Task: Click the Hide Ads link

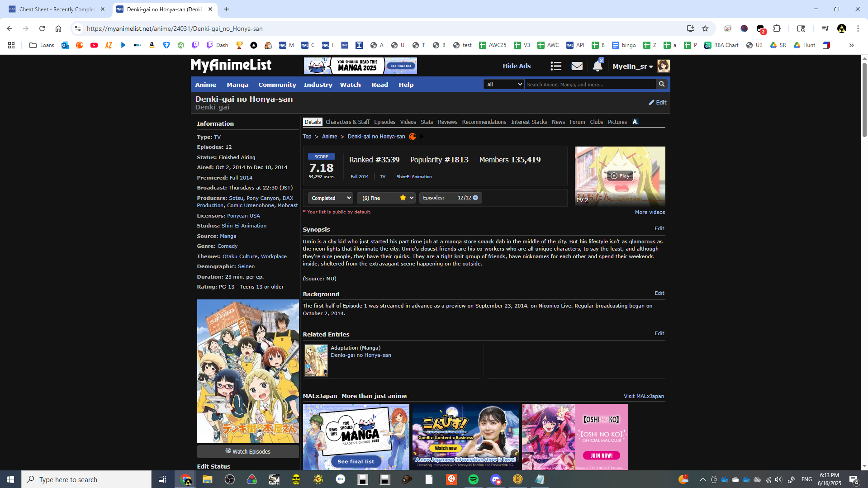Action: (x=517, y=66)
